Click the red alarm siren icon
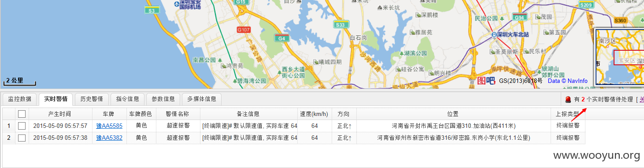 [x=568, y=99]
